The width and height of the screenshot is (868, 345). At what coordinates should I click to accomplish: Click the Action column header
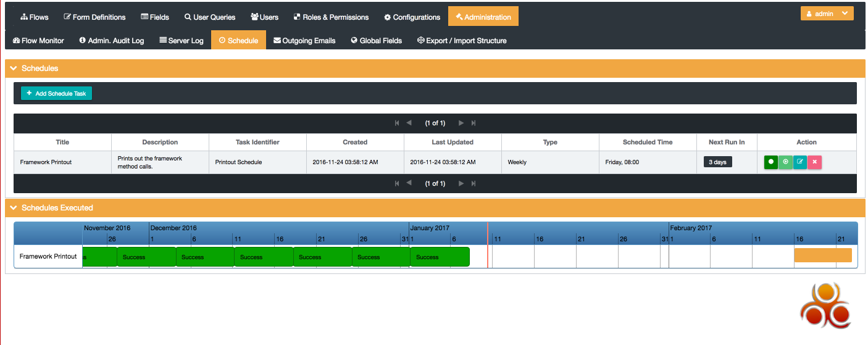(806, 142)
